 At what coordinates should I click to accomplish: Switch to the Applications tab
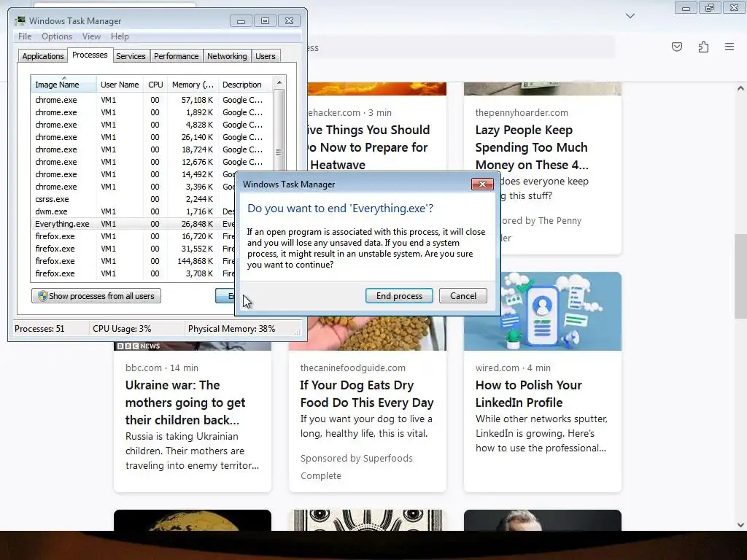(x=43, y=56)
